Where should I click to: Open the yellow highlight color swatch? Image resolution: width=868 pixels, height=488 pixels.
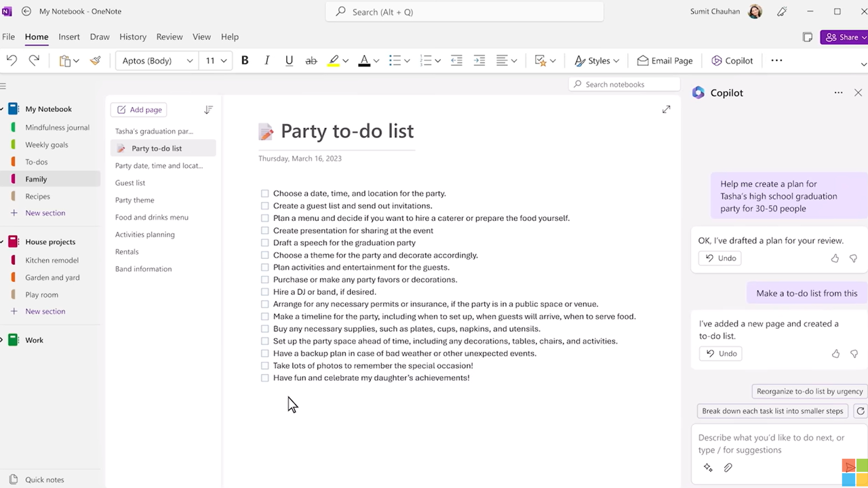pos(333,60)
